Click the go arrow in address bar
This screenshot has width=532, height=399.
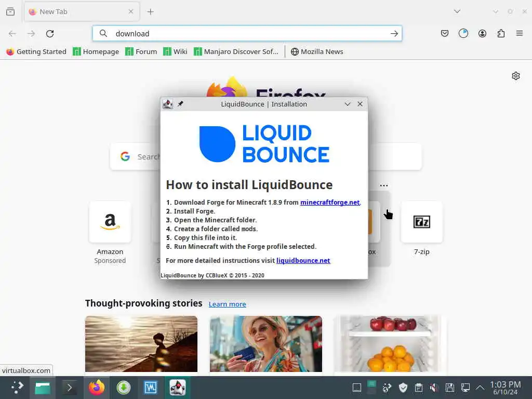pos(394,34)
